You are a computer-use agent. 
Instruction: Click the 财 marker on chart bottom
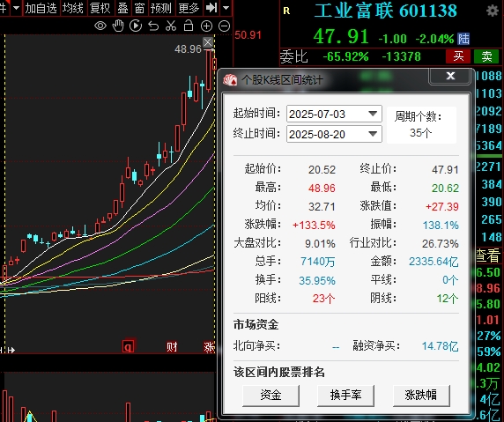(172, 347)
